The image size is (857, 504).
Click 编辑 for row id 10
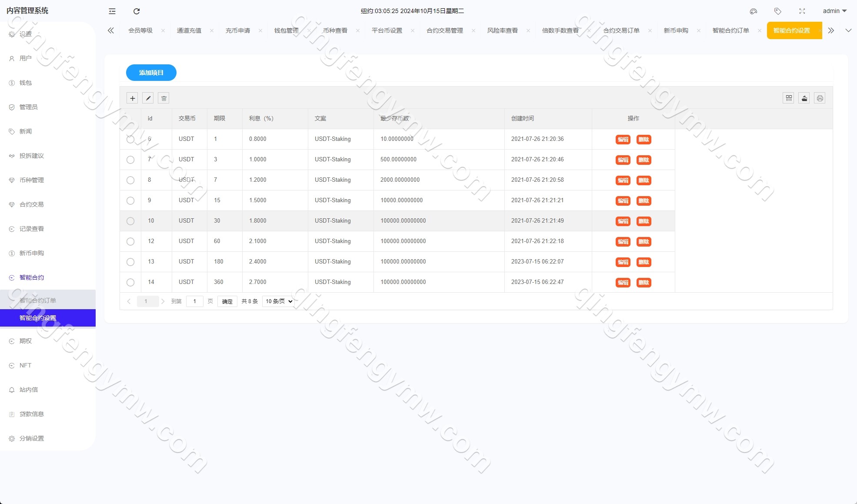(623, 221)
